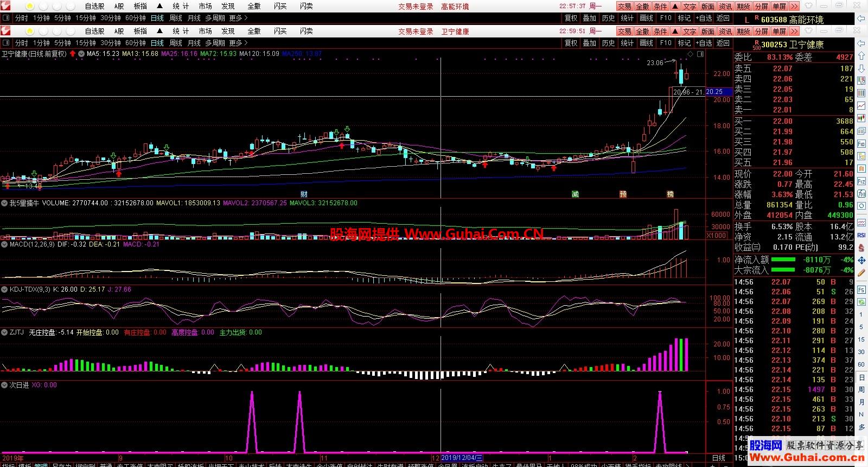Toggle the side panel icon left of 分时 in 卫宁健康 window

[x=6, y=43]
